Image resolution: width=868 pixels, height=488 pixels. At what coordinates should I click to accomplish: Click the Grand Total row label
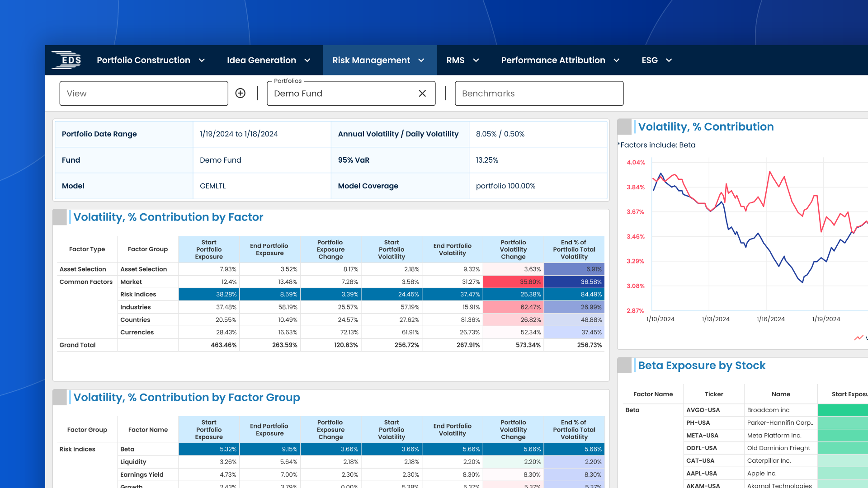coord(77,345)
